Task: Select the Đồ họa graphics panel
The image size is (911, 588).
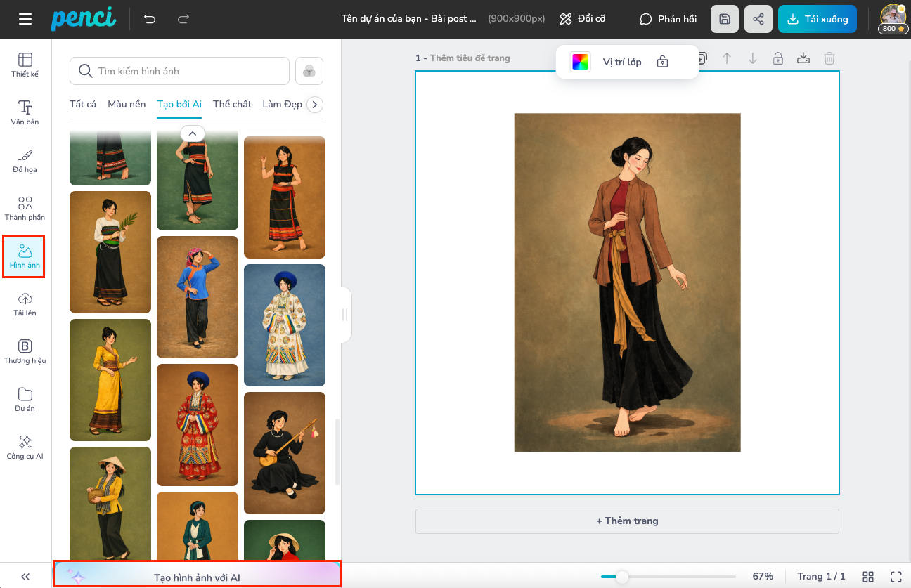Action: (x=25, y=160)
